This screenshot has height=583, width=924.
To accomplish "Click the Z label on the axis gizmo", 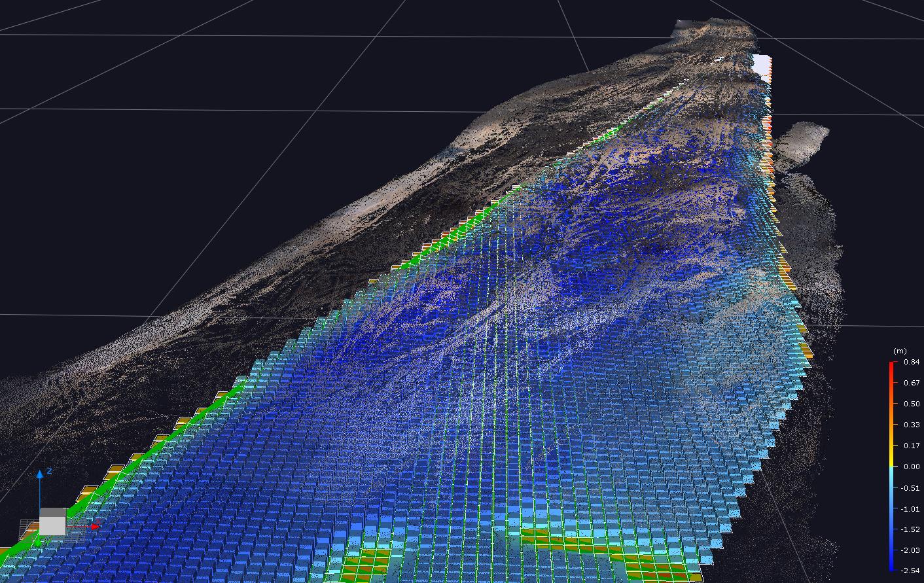I will 49,471.
